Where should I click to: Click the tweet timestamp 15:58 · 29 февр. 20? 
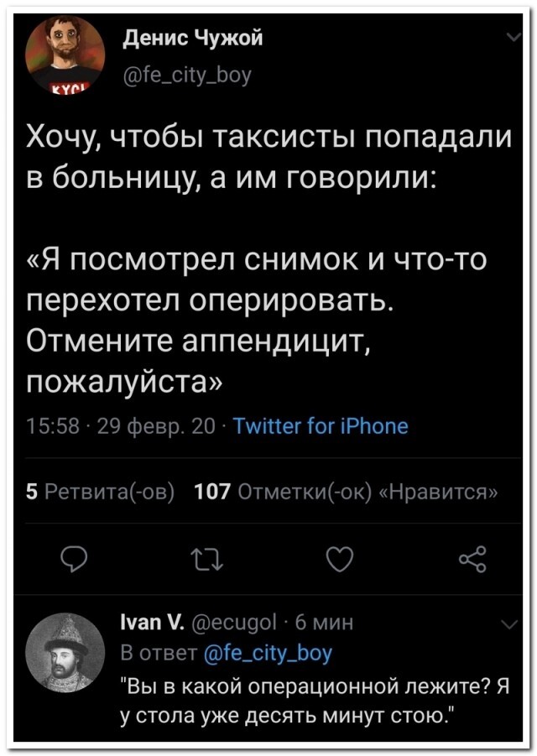[121, 426]
